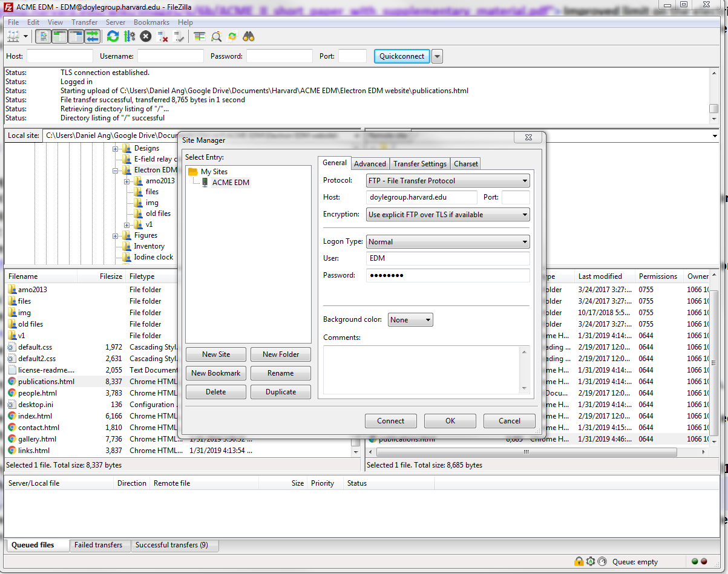Toggle processing of transfer queue icon
Image resolution: width=728 pixels, height=574 pixels.
(129, 37)
